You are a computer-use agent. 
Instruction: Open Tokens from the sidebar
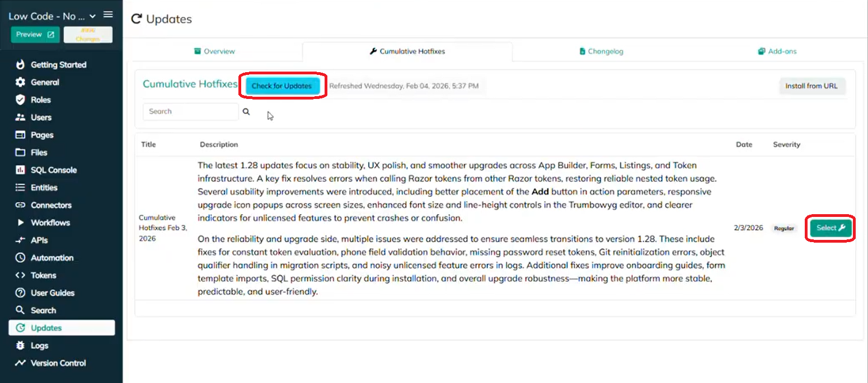[x=43, y=275]
